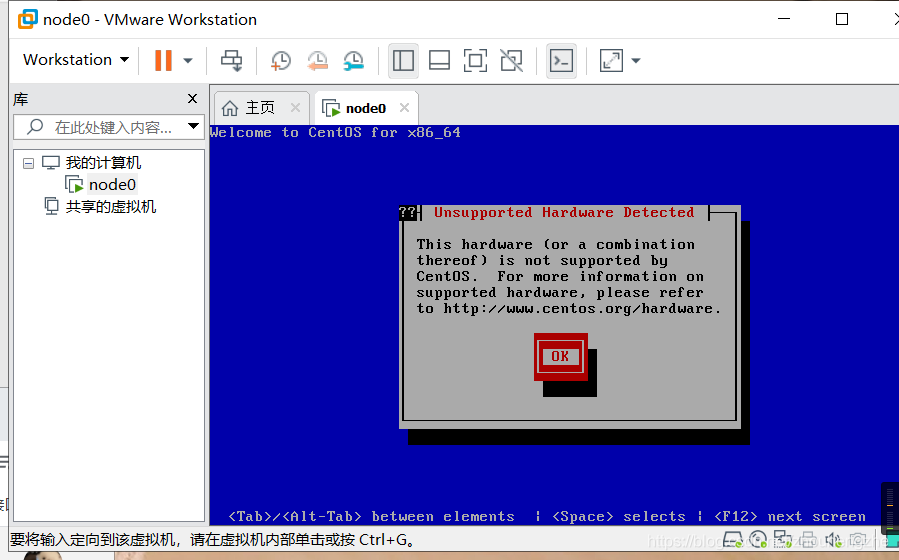The height and width of the screenshot is (560, 899).
Task: Maximize the VMware Workstation window
Action: (x=842, y=19)
